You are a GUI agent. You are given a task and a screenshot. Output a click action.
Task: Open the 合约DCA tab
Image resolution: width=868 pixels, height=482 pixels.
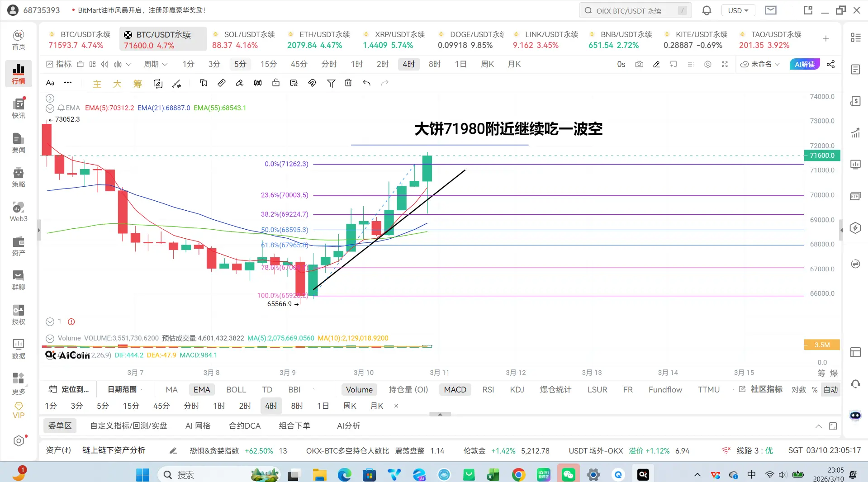[x=245, y=426]
